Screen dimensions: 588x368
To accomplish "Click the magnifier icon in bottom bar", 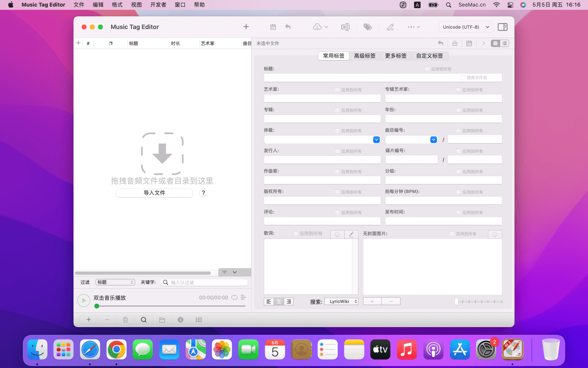I will [144, 320].
